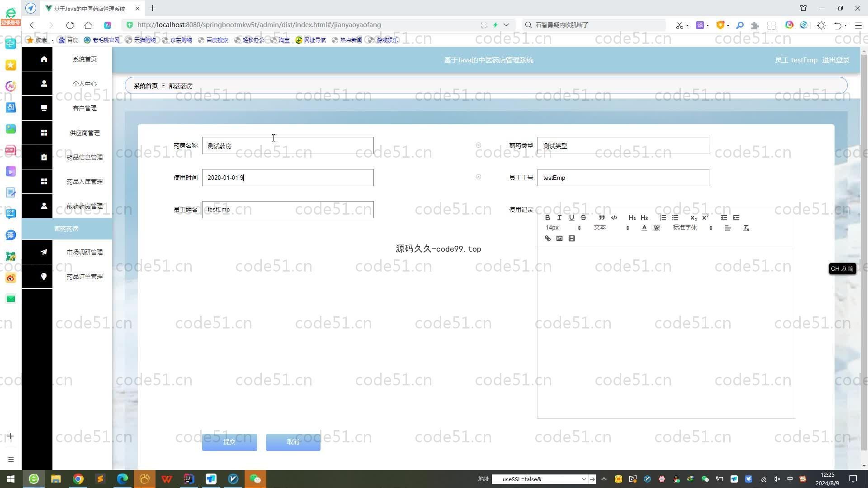Open the 京东购物 bookmark
Image resolution: width=868 pixels, height=488 pixels.
[x=177, y=40]
